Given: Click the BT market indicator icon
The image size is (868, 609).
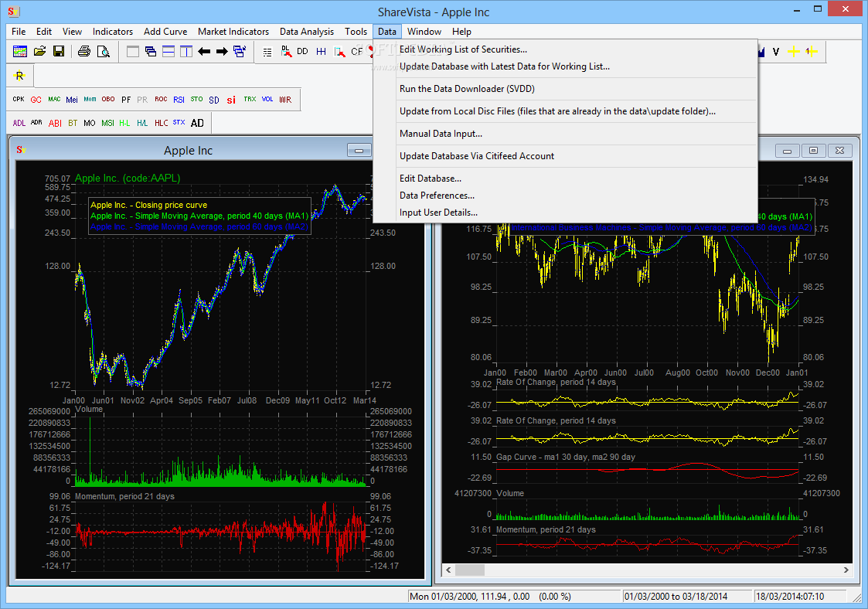Looking at the screenshot, I should tap(73, 123).
